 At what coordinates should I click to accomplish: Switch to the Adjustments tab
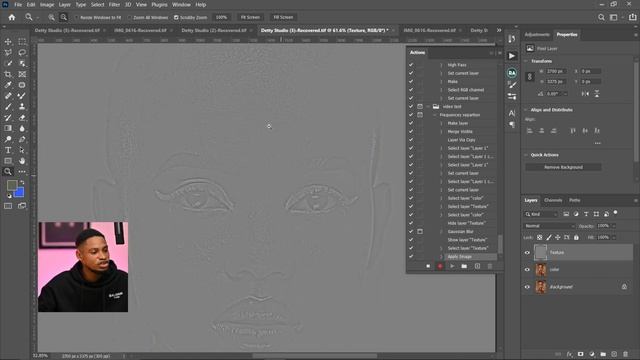[x=537, y=35]
